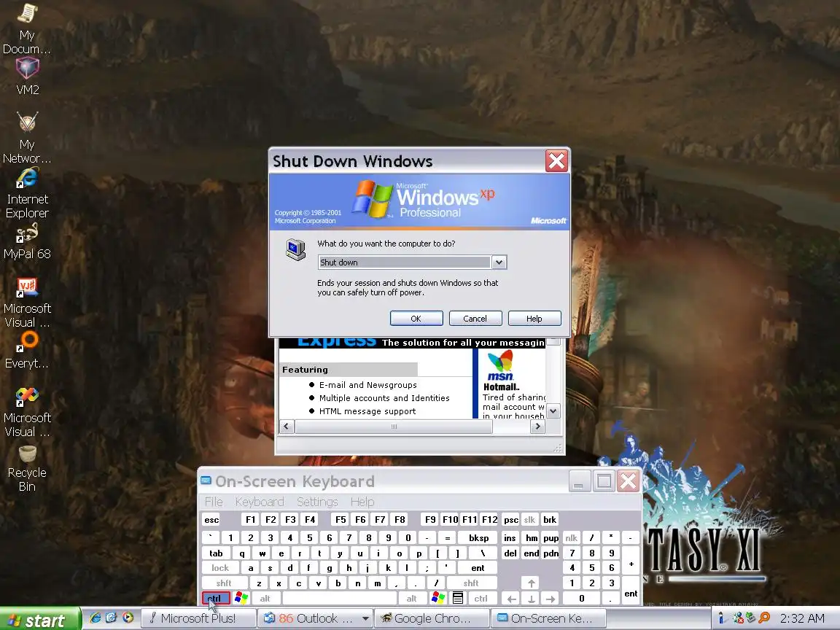
Task: Click the left arrow key on On-Screen Keyboard
Action: click(512, 599)
